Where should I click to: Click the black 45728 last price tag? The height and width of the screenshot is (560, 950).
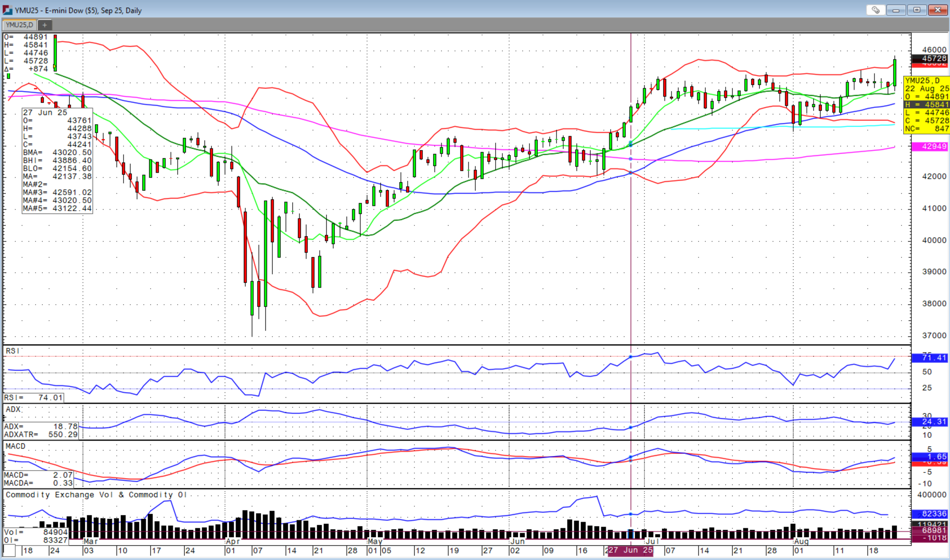[x=929, y=59]
